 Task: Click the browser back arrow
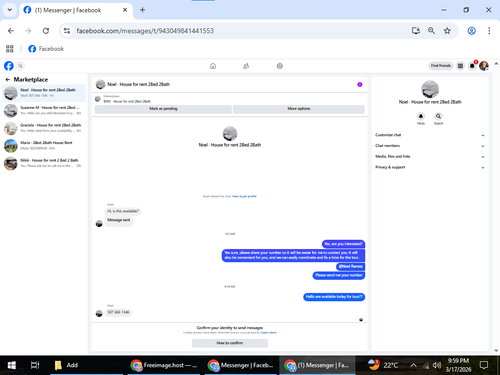point(11,31)
